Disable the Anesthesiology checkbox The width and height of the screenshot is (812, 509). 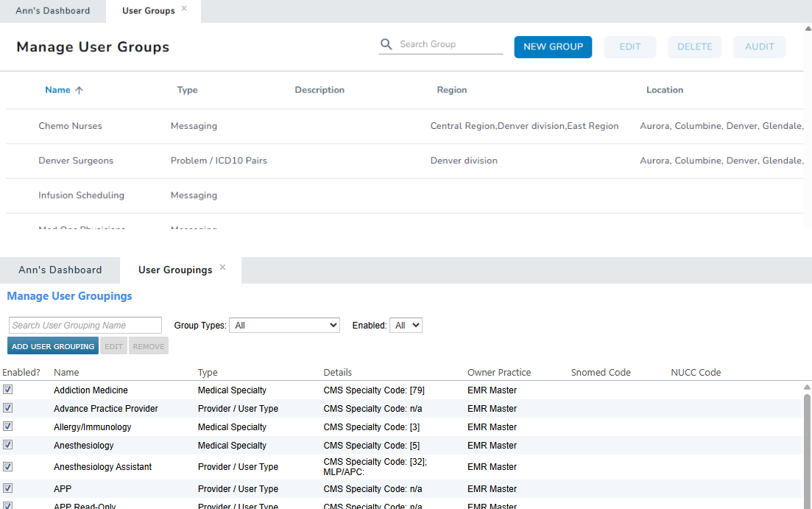pos(7,445)
